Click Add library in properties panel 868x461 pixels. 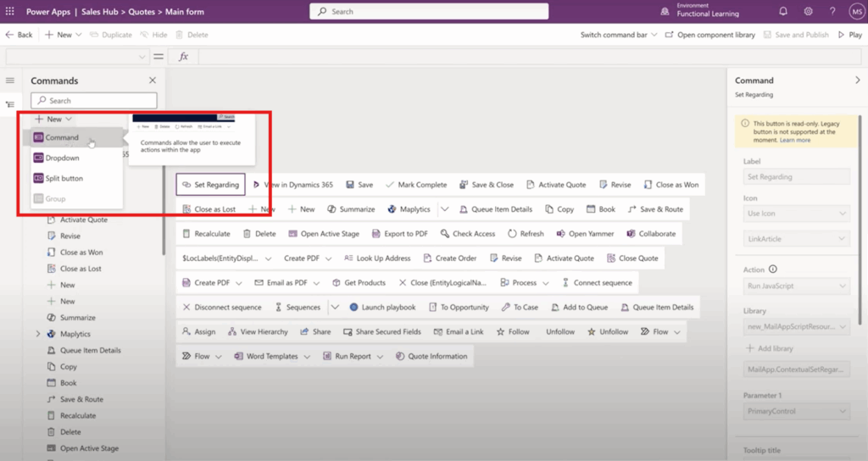pyautogui.click(x=770, y=348)
